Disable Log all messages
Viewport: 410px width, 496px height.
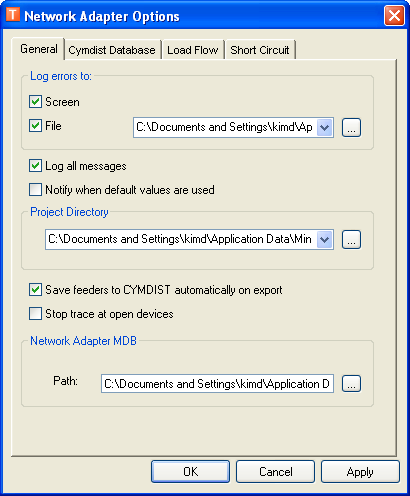pyautogui.click(x=35, y=166)
